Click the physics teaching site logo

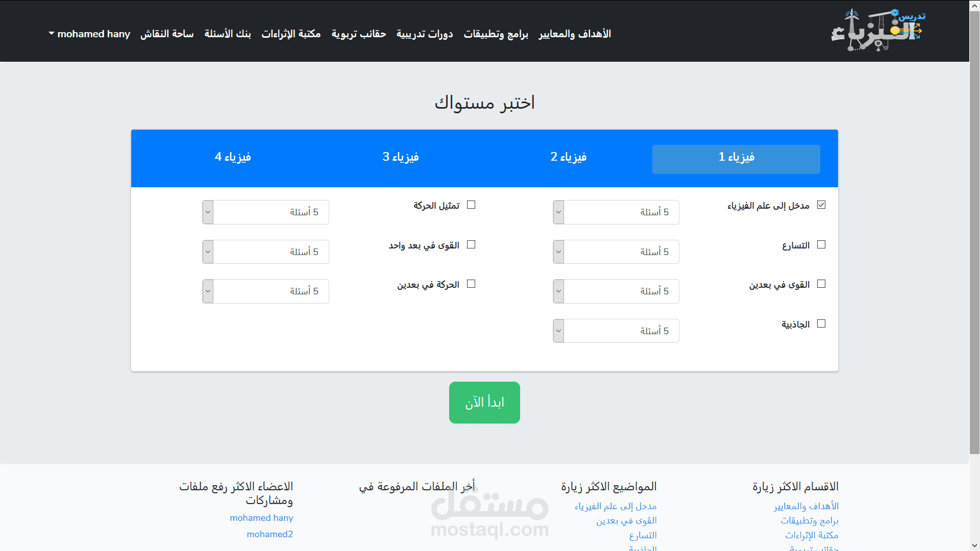(x=878, y=31)
